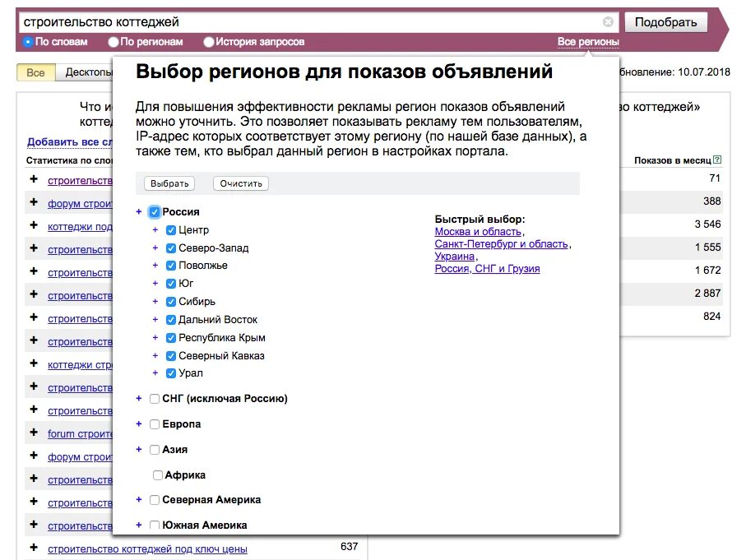Check the СНГ (исключая Россию) checkbox

155,399
